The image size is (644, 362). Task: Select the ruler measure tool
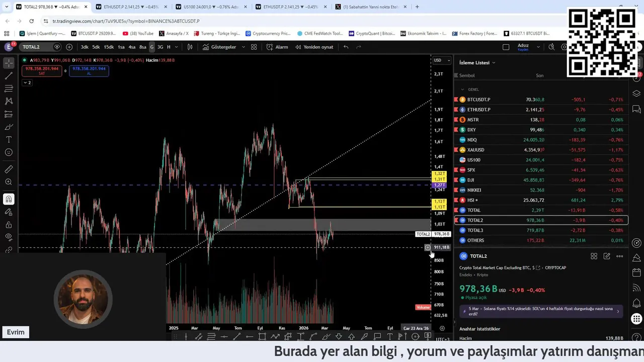[9, 169]
